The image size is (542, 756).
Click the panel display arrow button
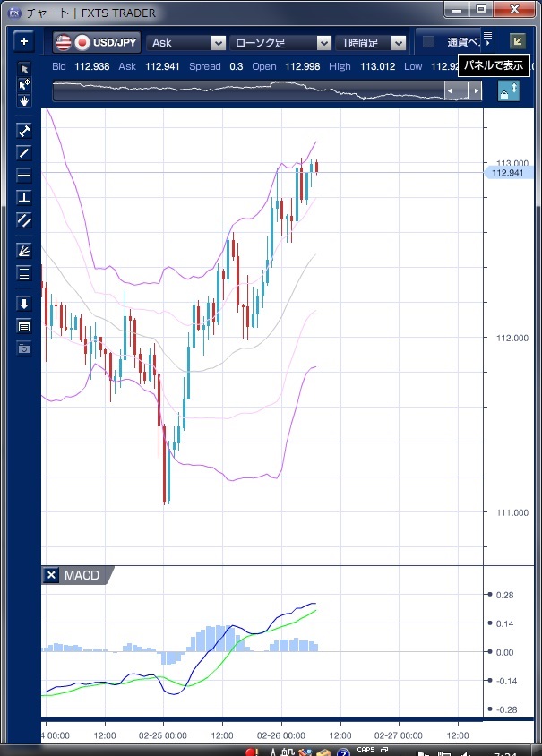coord(517,41)
